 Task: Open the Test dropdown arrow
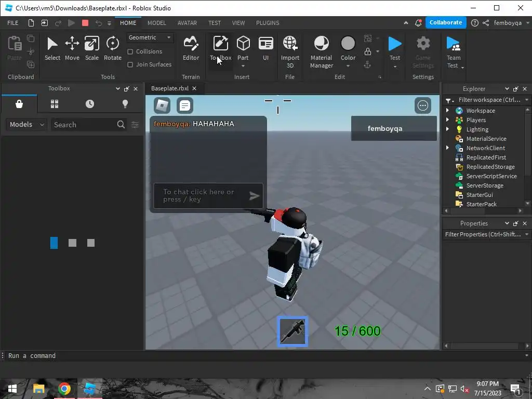tap(395, 66)
